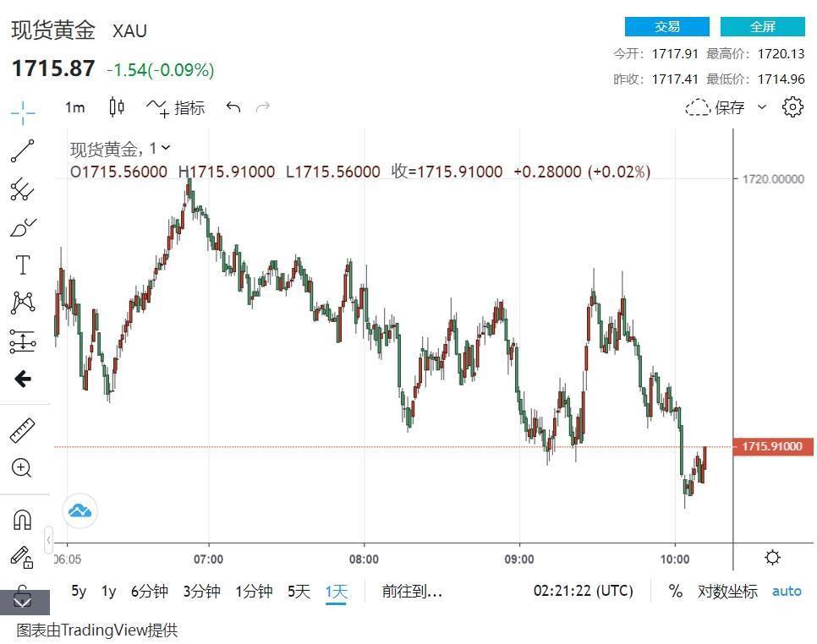This screenshot has width=817, height=644.
Task: Choose the pitchfork drawing tool
Action: [22, 189]
